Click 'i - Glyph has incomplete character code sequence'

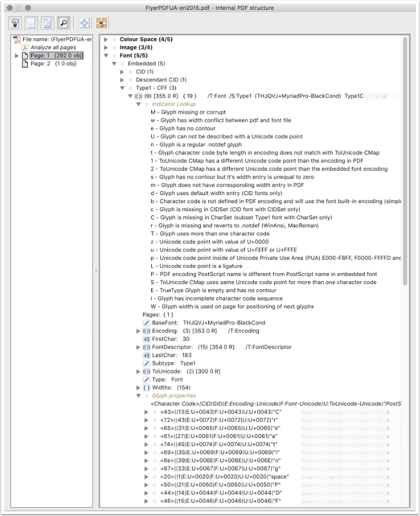(216, 298)
